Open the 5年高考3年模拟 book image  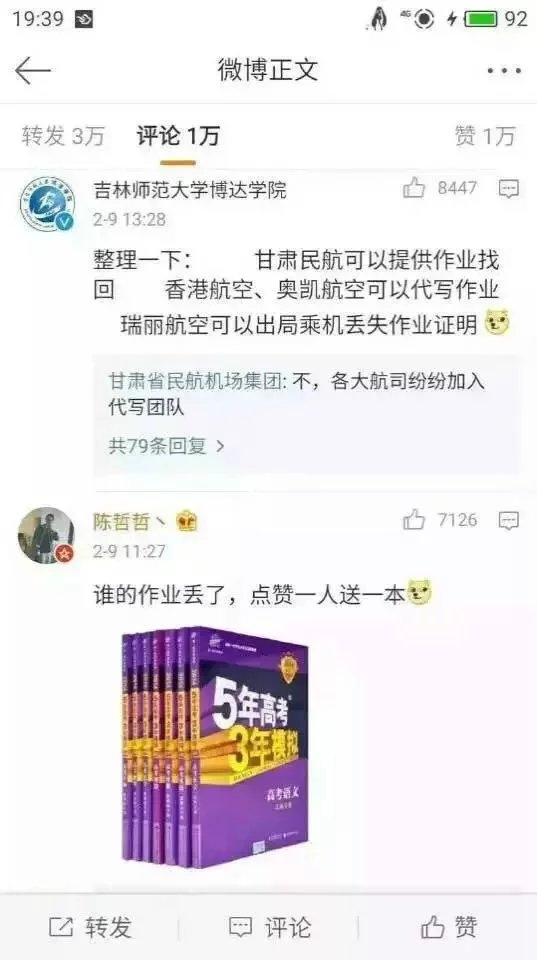(216, 748)
